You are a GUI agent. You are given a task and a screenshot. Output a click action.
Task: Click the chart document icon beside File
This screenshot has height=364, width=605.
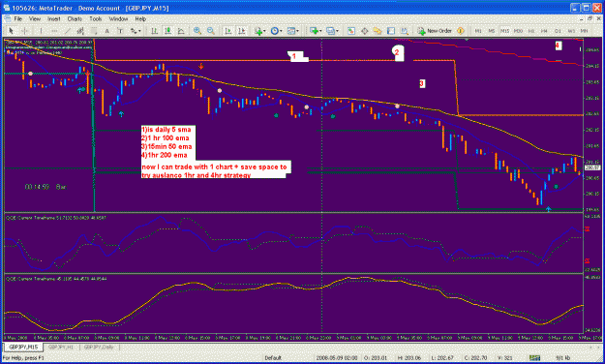pos(7,18)
